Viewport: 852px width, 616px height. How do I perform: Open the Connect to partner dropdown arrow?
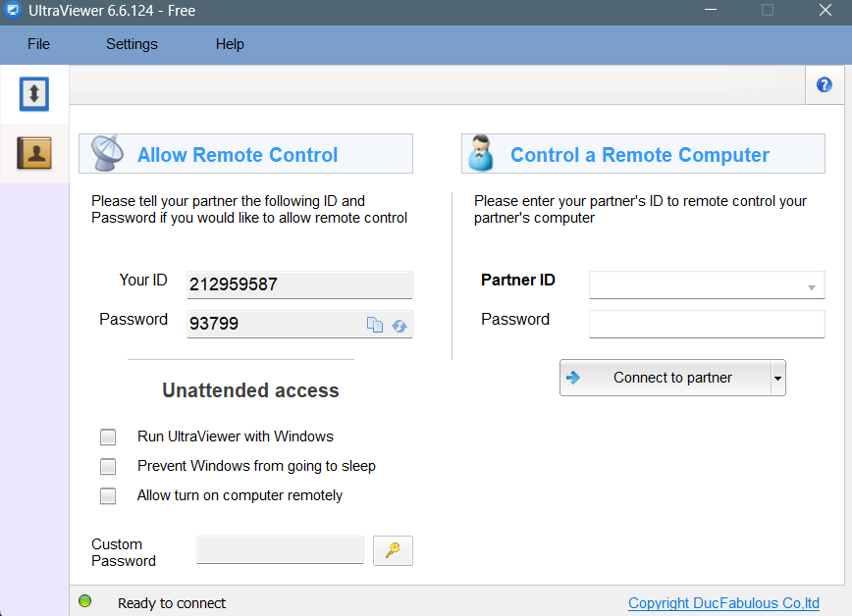point(778,378)
